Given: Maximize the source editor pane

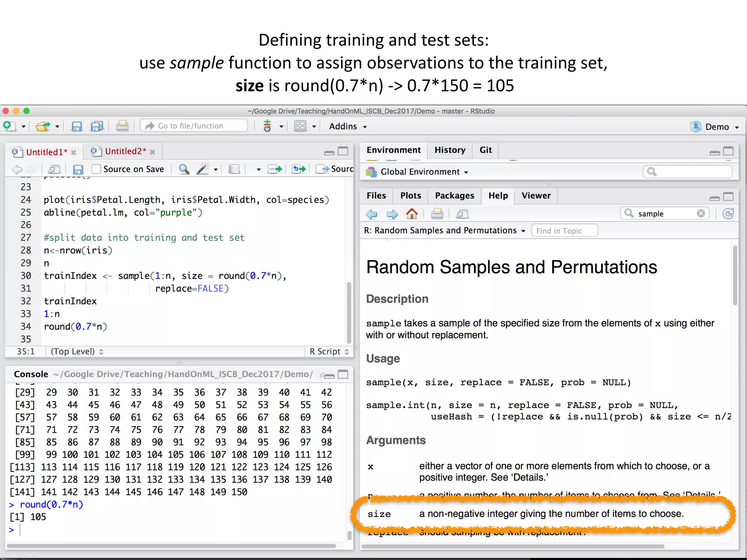Looking at the screenshot, I should coord(343,151).
